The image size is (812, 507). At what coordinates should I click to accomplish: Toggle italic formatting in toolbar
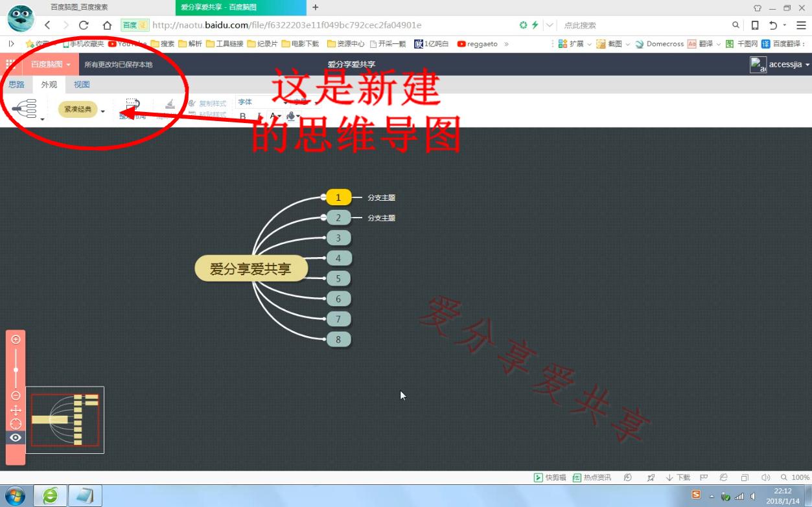click(259, 116)
